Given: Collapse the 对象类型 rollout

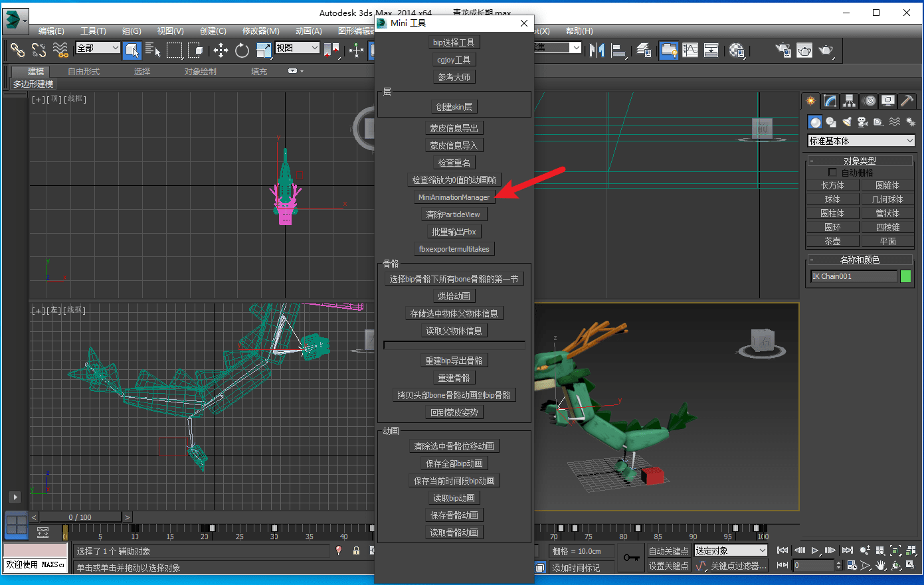Looking at the screenshot, I should click(x=860, y=161).
